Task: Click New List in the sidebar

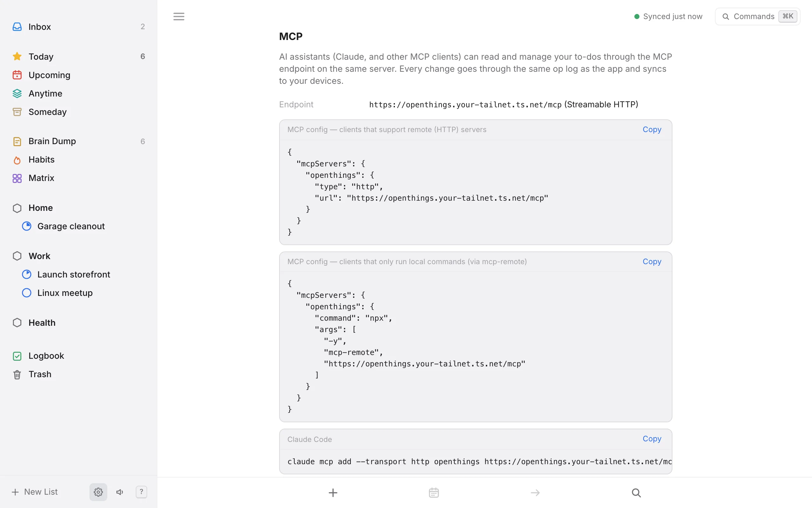Action: [35, 492]
